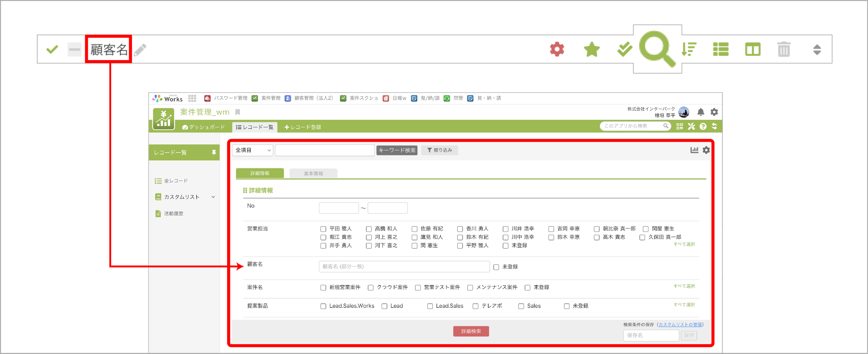Select 全レコード in the sidebar

pos(171,181)
